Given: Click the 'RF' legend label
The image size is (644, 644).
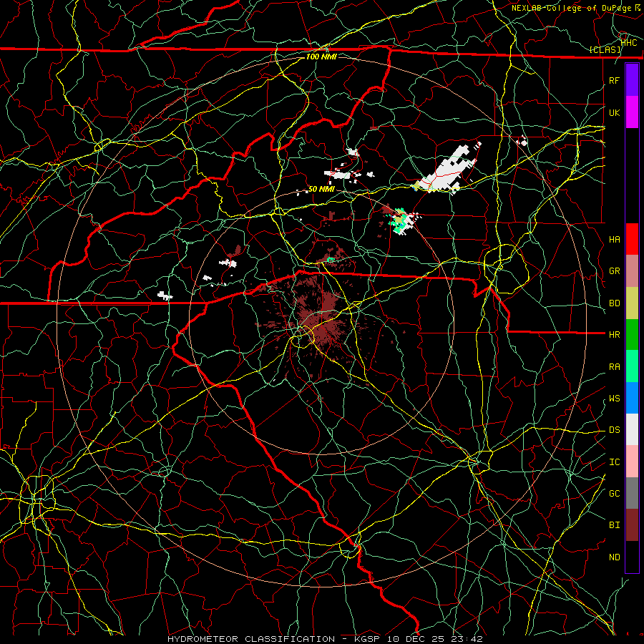Looking at the screenshot, I should 615,80.
